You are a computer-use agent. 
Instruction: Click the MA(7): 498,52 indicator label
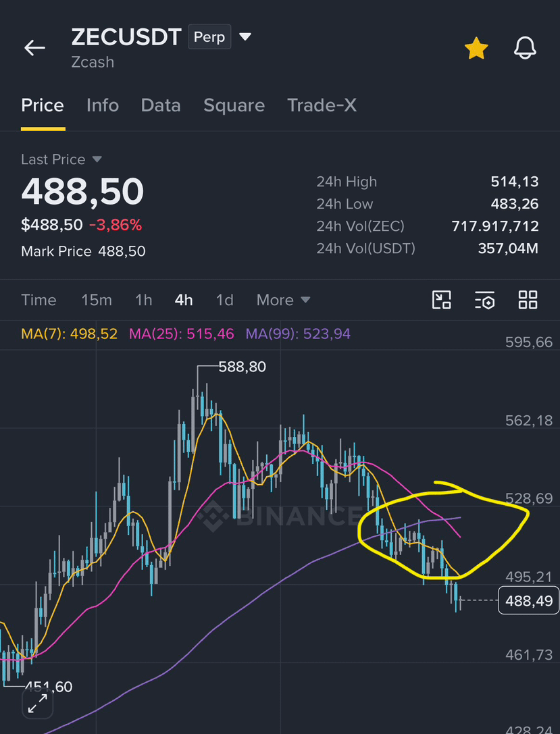point(70,334)
